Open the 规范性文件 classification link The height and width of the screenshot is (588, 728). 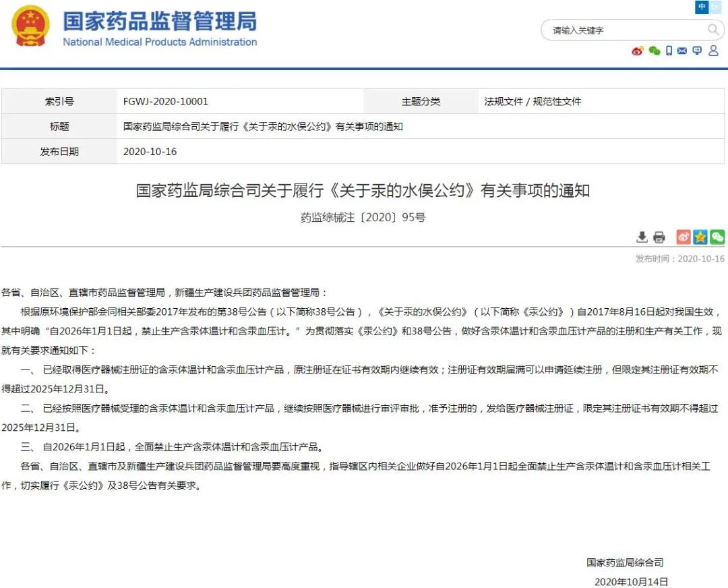(558, 101)
